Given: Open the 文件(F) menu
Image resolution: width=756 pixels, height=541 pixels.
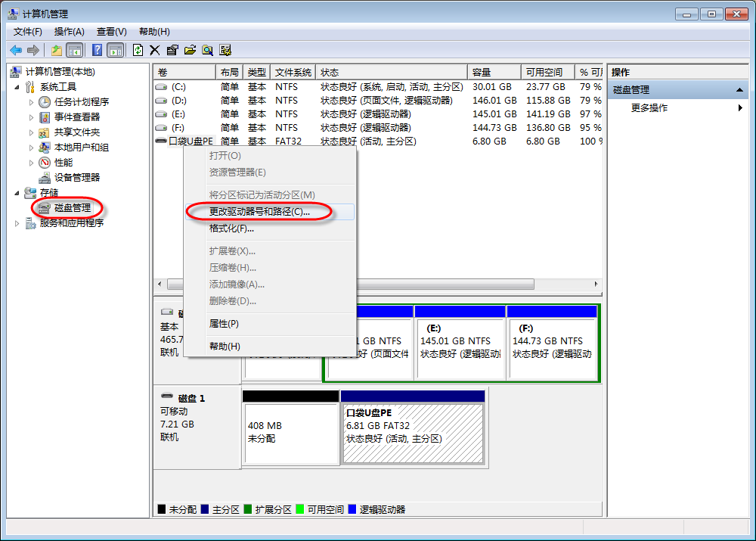Looking at the screenshot, I should [x=28, y=32].
